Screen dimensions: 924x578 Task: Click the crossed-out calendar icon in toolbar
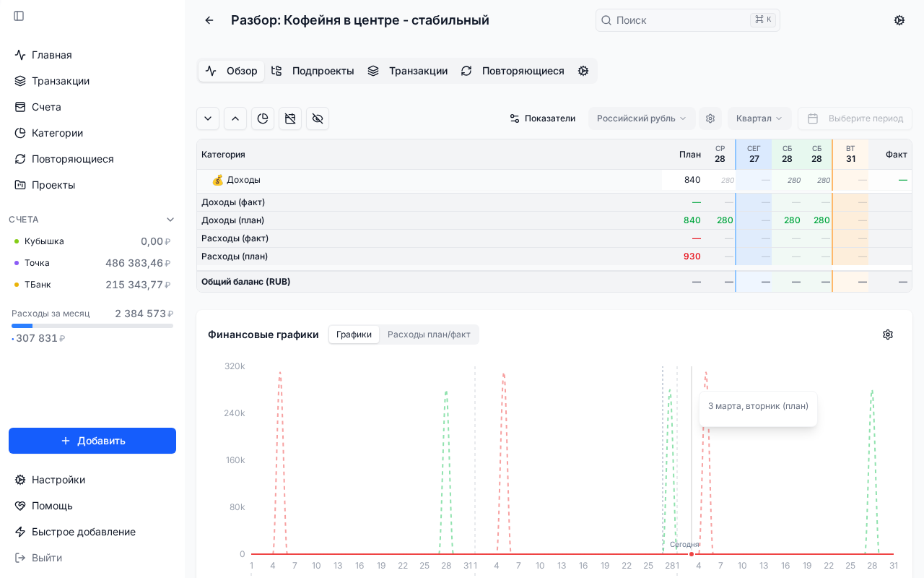(290, 118)
